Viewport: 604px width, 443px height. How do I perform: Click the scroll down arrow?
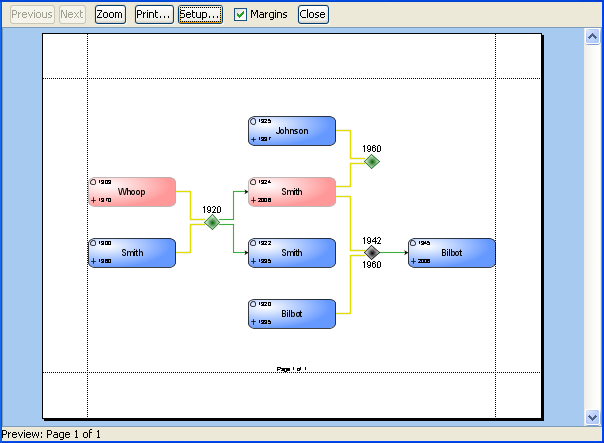592,416
